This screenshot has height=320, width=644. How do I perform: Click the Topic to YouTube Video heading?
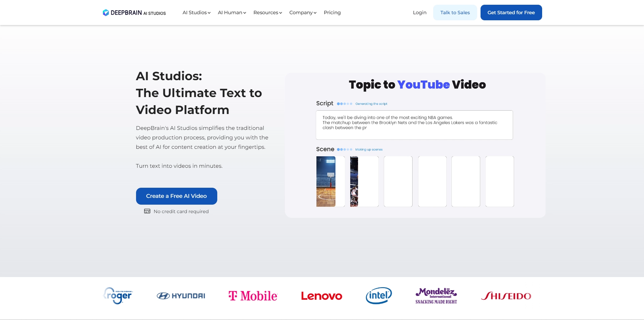tap(417, 85)
